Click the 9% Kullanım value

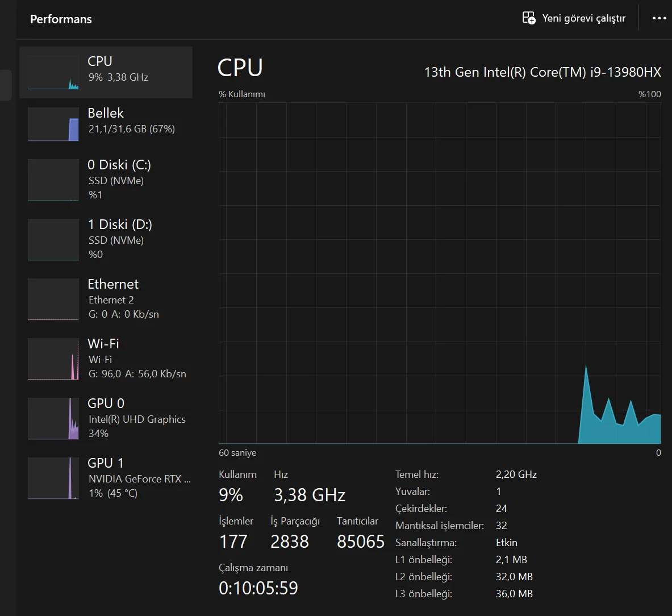(x=231, y=495)
